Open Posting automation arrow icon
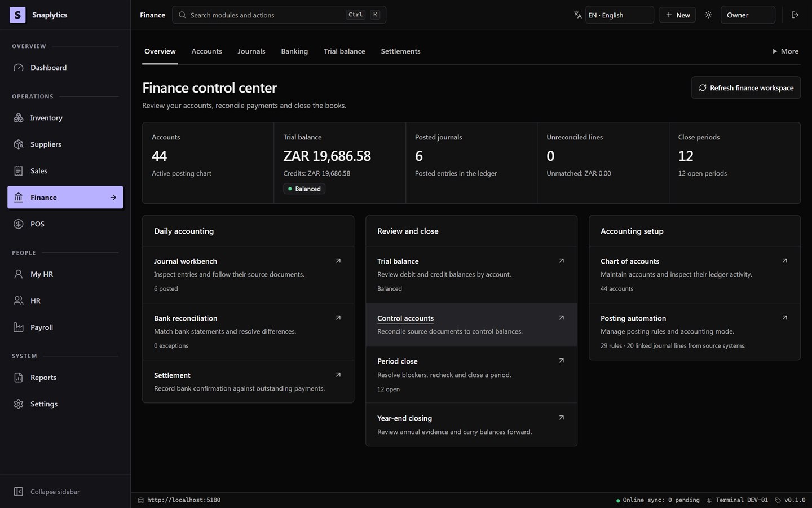The image size is (812, 508). click(785, 318)
